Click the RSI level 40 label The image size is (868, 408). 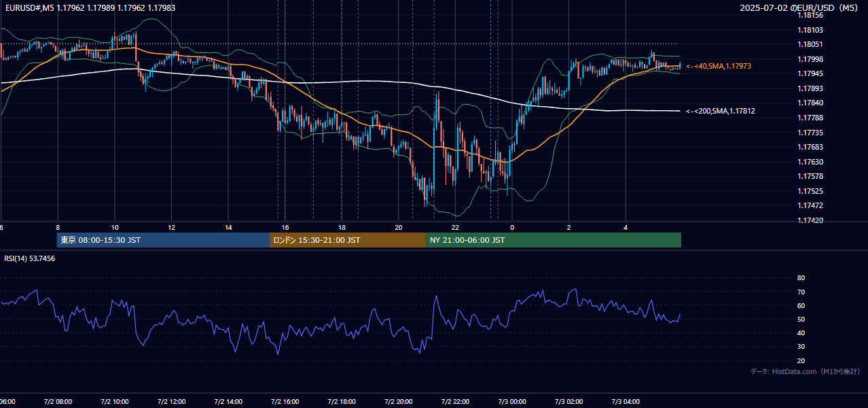pyautogui.click(x=801, y=333)
